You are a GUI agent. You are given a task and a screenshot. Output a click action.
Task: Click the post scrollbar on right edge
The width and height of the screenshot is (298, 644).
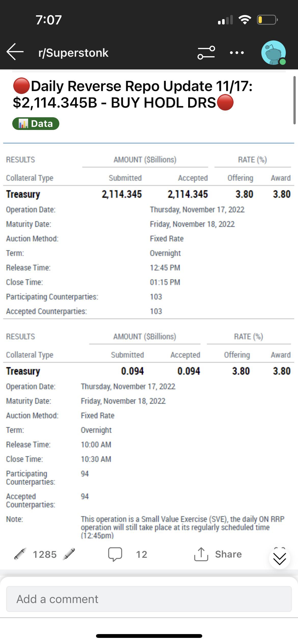pos(294,100)
